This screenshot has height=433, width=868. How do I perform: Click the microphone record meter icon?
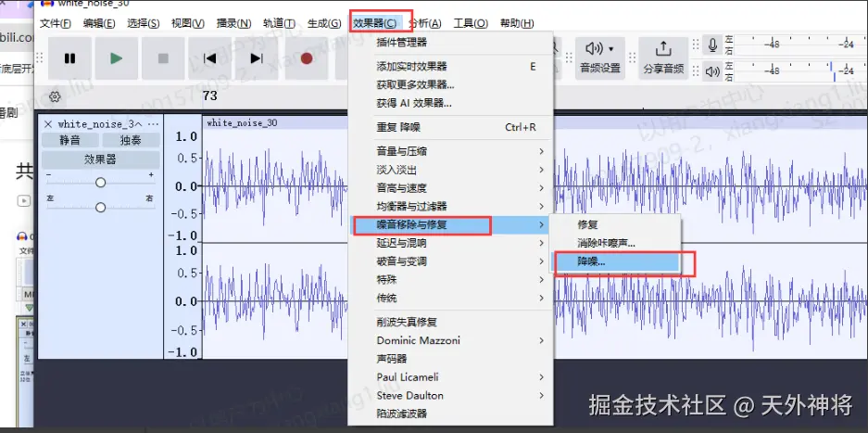click(x=713, y=45)
